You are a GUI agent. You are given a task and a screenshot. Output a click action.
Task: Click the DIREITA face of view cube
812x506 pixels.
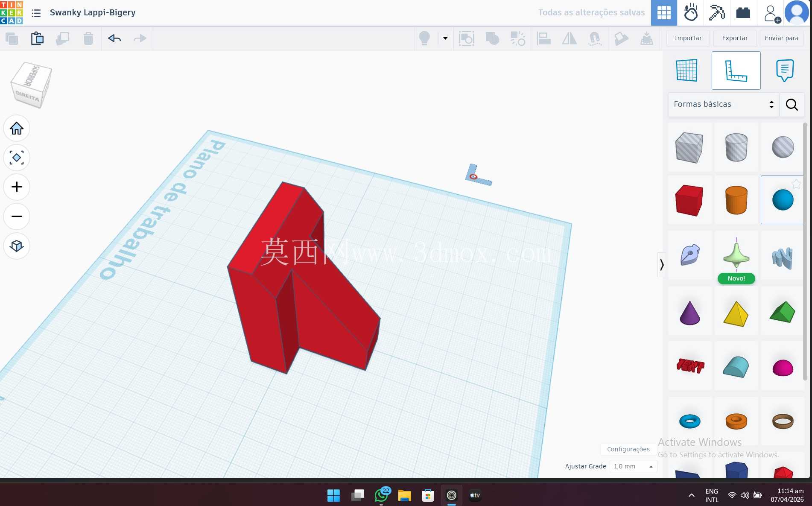tap(27, 96)
